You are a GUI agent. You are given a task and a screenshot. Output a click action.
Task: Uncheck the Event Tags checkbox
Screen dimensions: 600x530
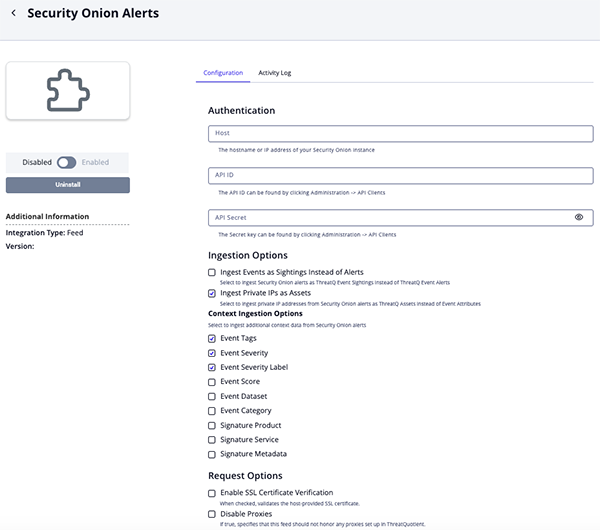pyautogui.click(x=212, y=339)
